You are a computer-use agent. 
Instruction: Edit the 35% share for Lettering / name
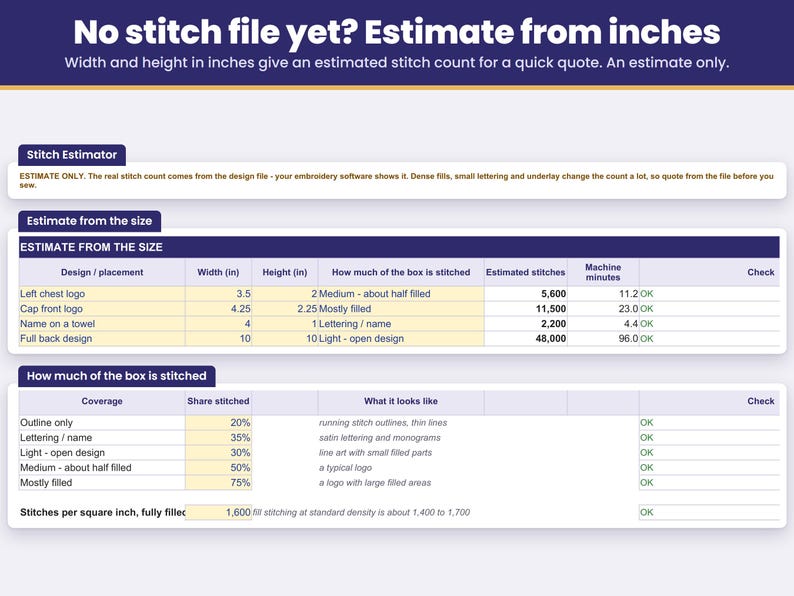[218, 438]
